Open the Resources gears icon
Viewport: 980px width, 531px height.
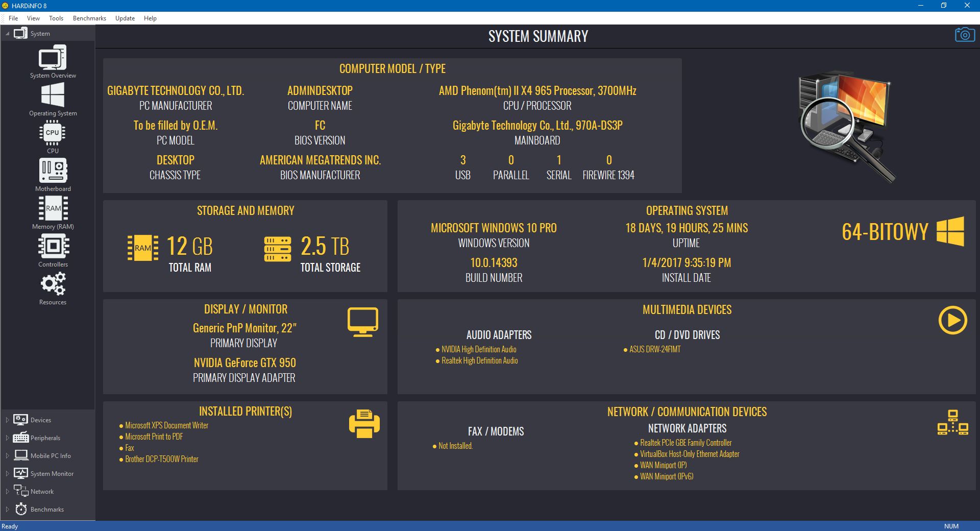(x=53, y=284)
